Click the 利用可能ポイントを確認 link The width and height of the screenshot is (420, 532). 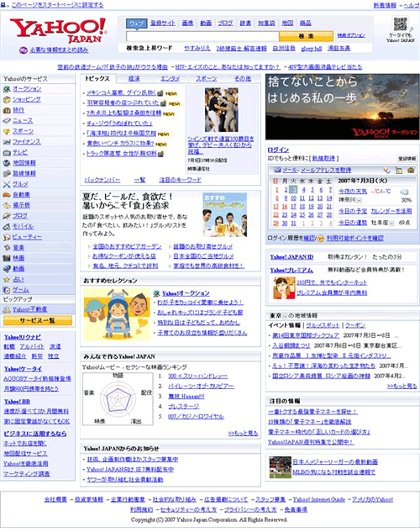[355, 239]
